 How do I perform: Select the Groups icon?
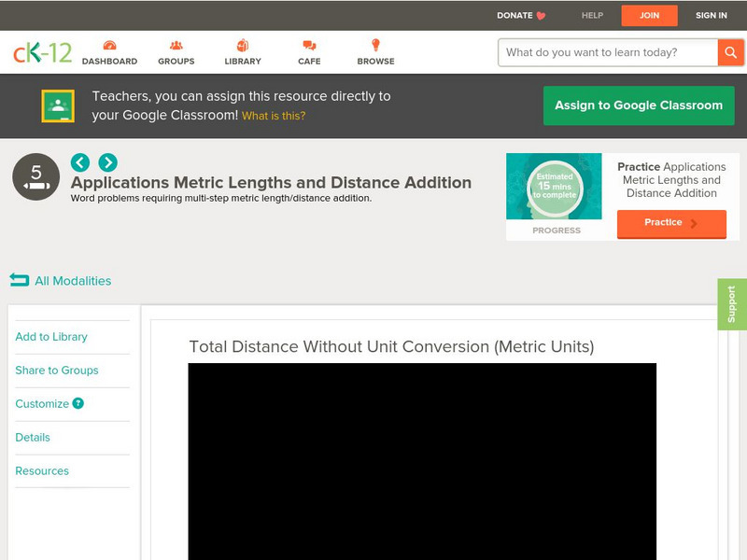176,44
